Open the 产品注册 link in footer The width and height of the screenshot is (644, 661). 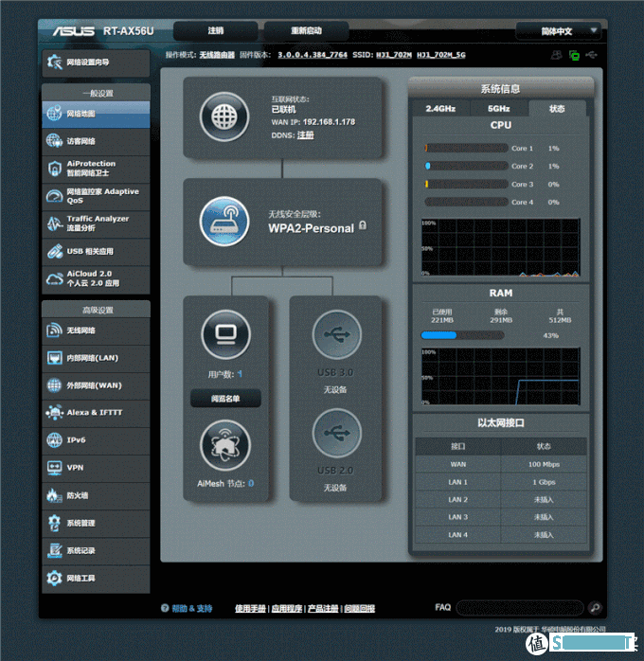point(323,608)
